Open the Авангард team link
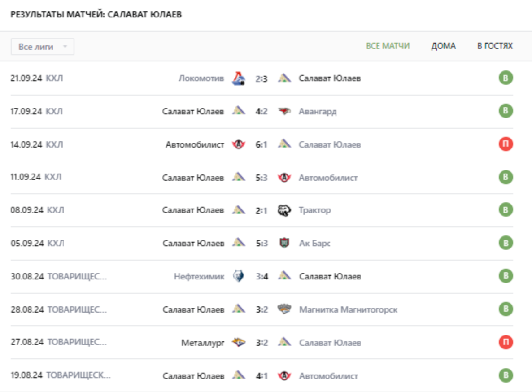 click(x=318, y=111)
